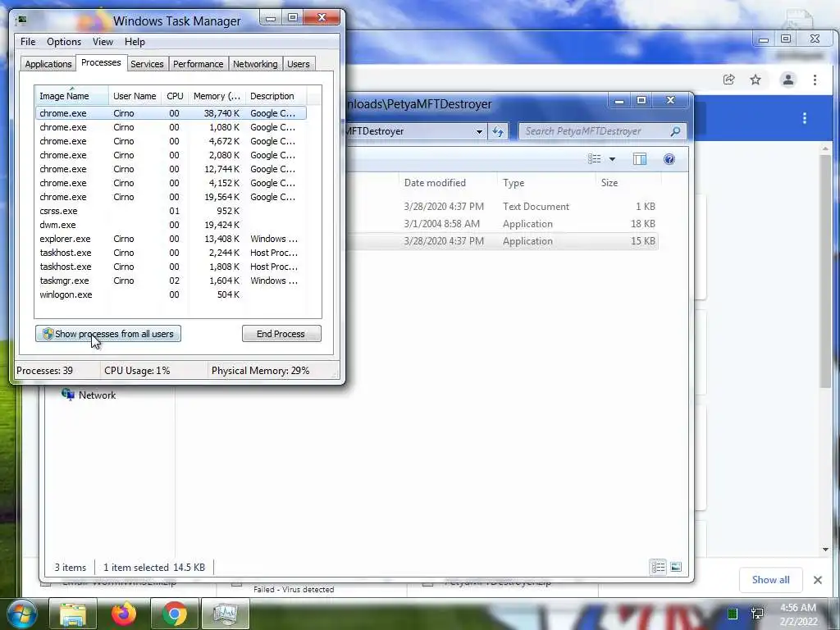
Task: Select the 18 KB Application file row
Action: coord(502,224)
